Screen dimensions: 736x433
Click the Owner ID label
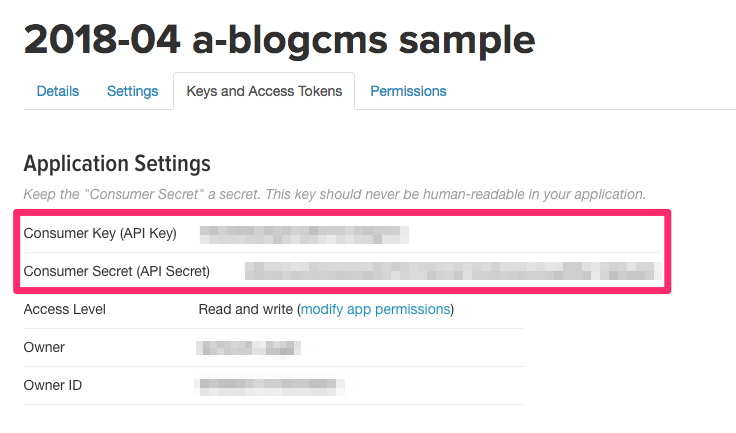coord(54,385)
